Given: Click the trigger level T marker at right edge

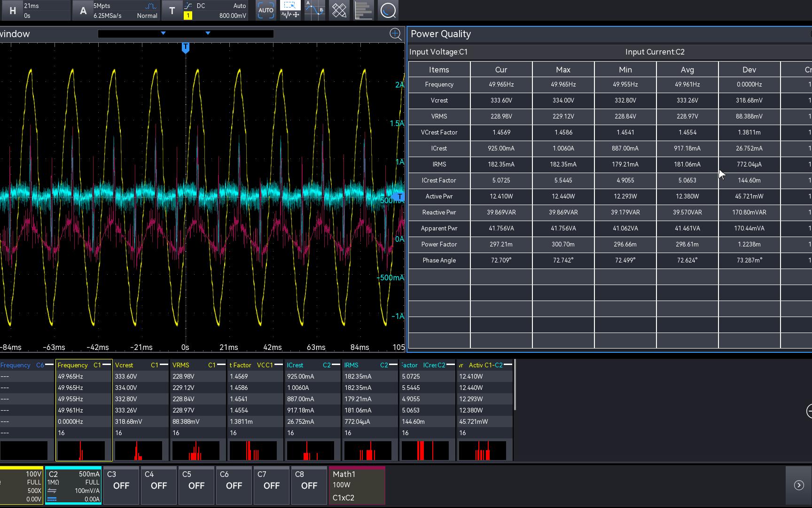Looking at the screenshot, I should coord(399,197).
